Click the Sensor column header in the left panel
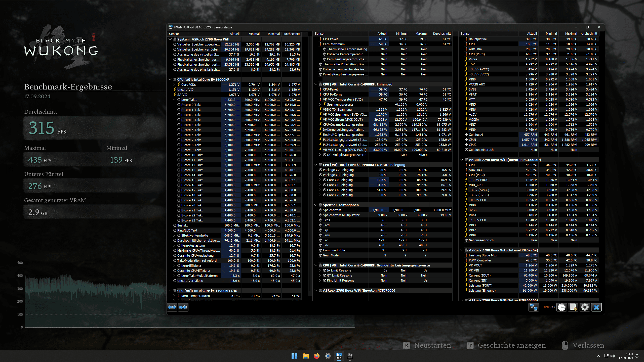The width and height of the screenshot is (644, 362). point(194,34)
